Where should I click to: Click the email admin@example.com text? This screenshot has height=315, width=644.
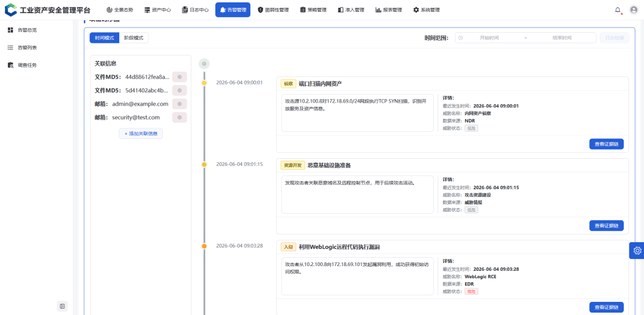140,104
